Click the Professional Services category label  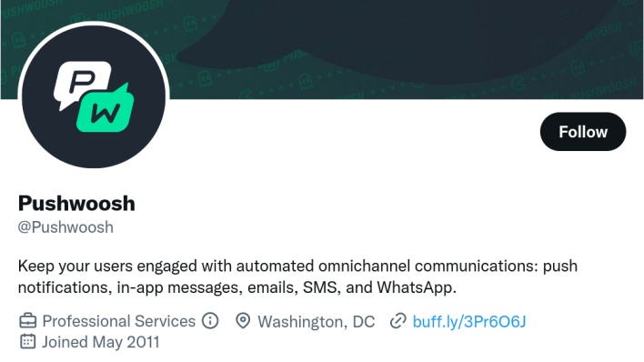click(x=118, y=321)
